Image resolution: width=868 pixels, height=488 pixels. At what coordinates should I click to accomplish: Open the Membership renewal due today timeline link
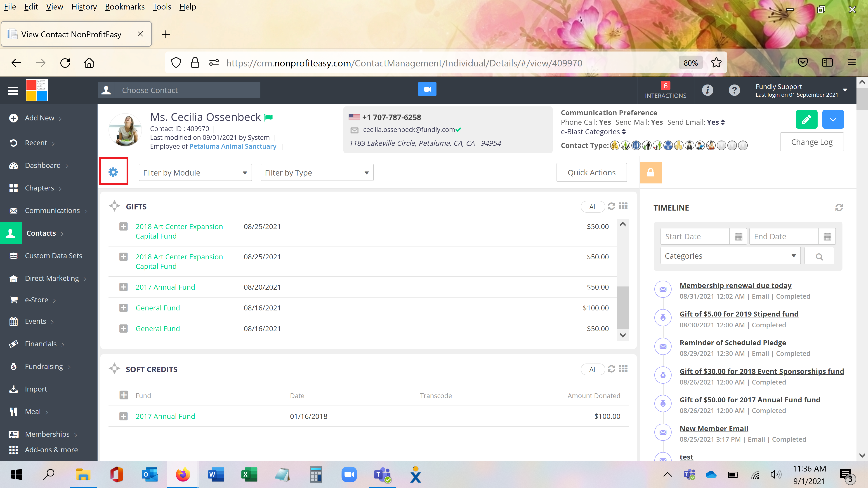[x=735, y=285]
